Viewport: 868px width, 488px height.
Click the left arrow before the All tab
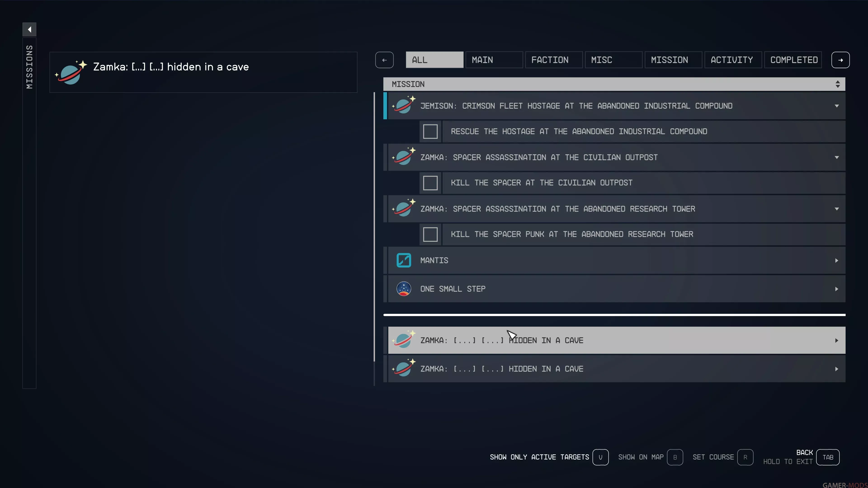[x=384, y=60]
